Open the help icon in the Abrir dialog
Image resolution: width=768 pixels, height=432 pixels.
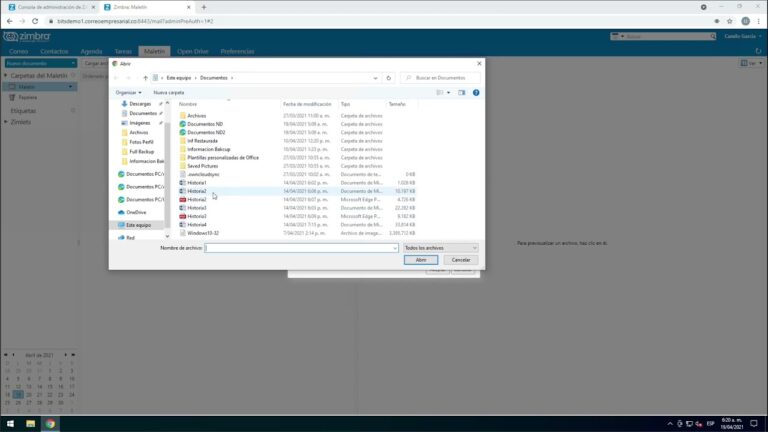(476, 93)
